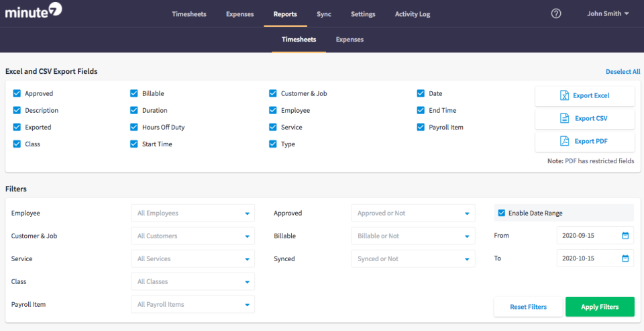Open the To date calendar icon
644x331 pixels.
click(x=625, y=258)
